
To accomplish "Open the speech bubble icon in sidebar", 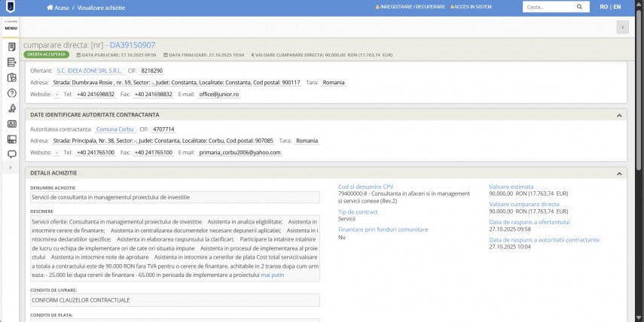I will tap(11, 154).
